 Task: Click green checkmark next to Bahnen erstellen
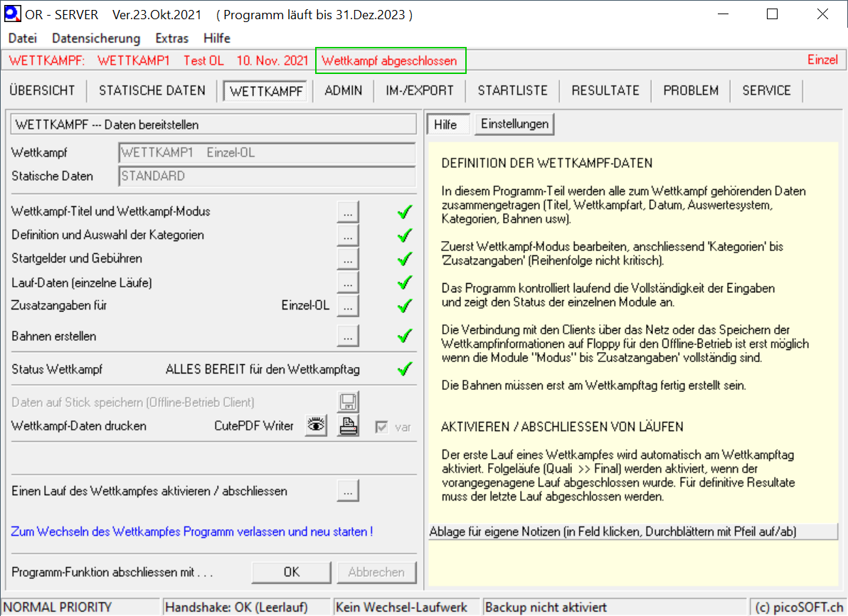405,336
